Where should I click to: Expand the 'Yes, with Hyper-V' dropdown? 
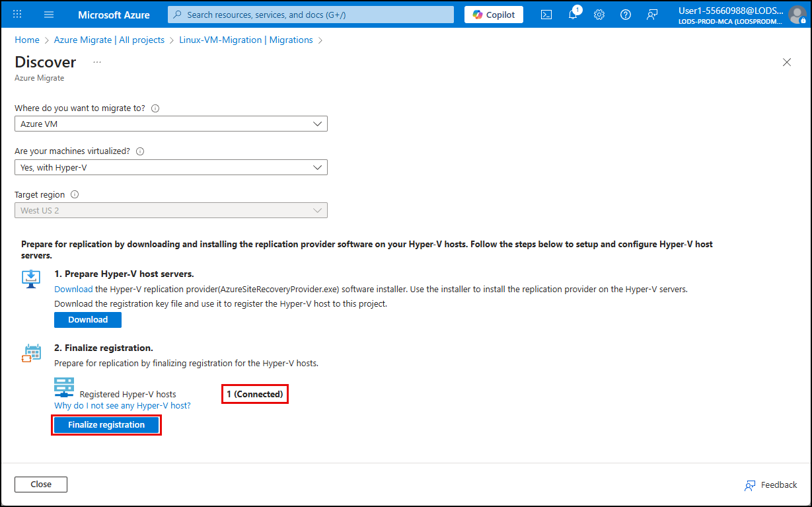click(x=171, y=167)
